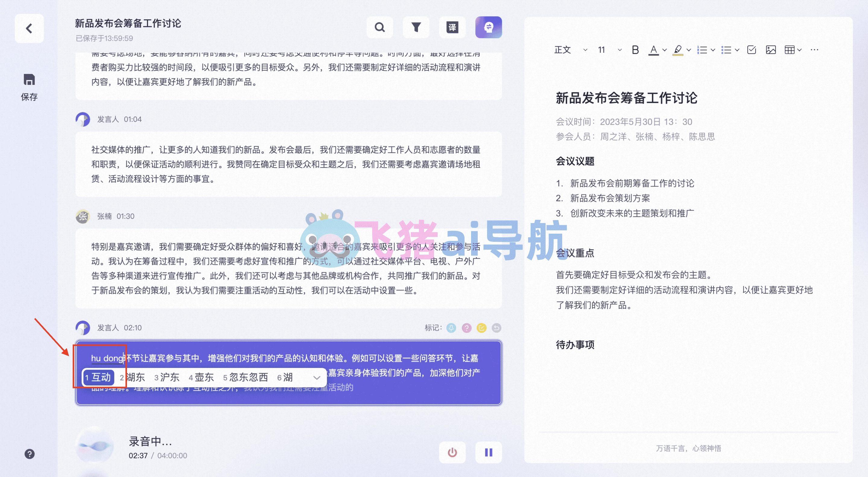Open more formatting options ellipsis

pyautogui.click(x=815, y=50)
